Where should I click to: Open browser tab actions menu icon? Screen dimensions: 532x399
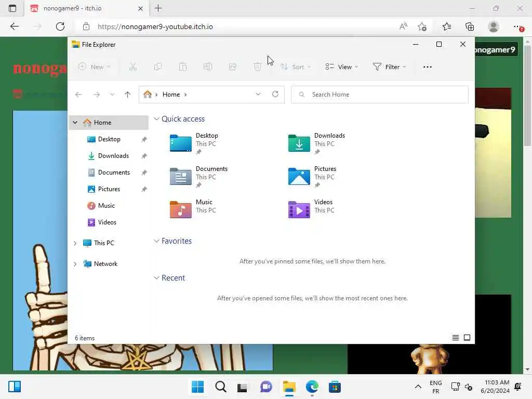[12, 8]
